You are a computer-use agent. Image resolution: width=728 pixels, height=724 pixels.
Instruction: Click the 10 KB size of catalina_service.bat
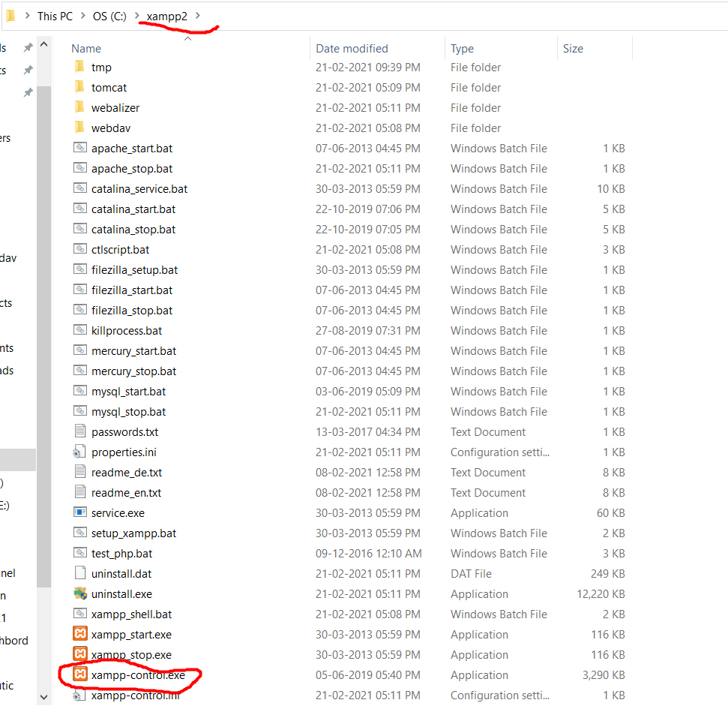[x=610, y=188]
